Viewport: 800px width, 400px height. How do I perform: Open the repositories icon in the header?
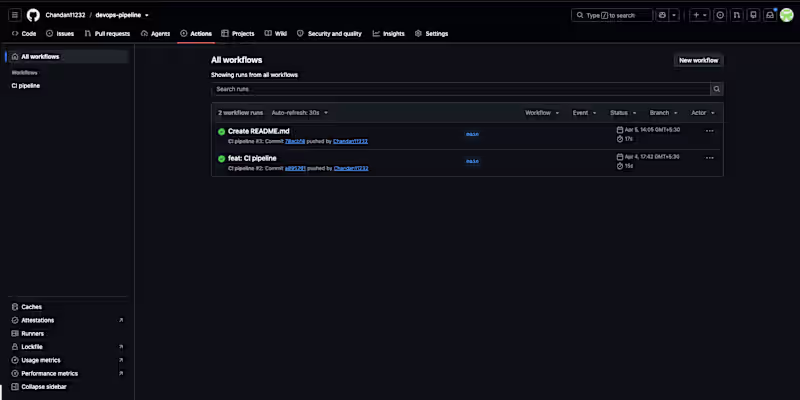click(x=753, y=15)
